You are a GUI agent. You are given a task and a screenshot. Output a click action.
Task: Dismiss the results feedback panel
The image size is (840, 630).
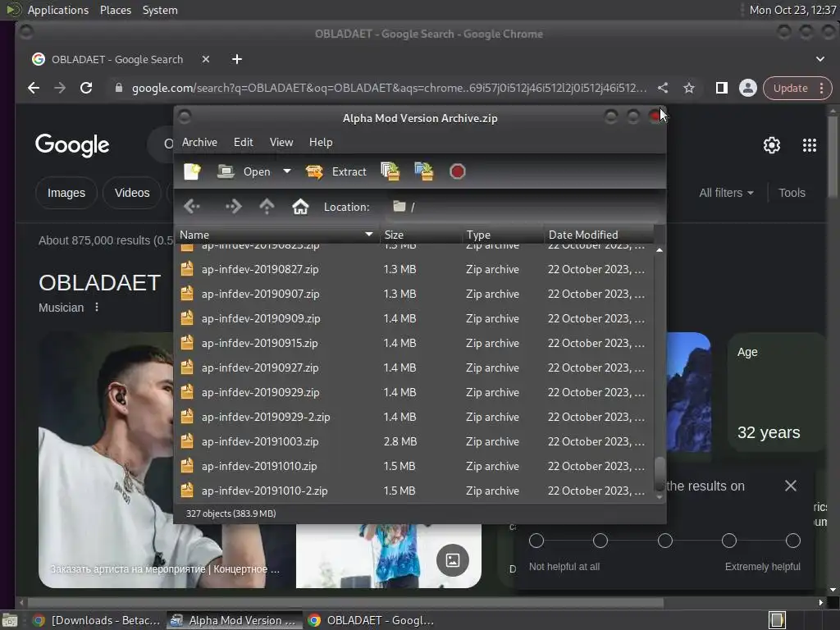(790, 486)
